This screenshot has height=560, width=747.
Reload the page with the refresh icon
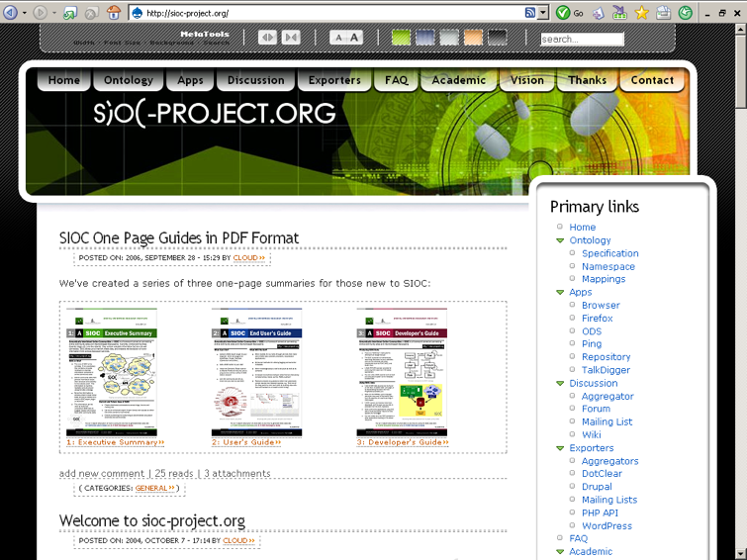(70, 13)
